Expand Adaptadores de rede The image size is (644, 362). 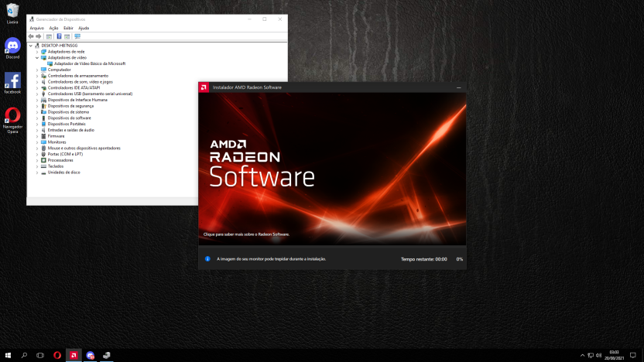coord(37,52)
